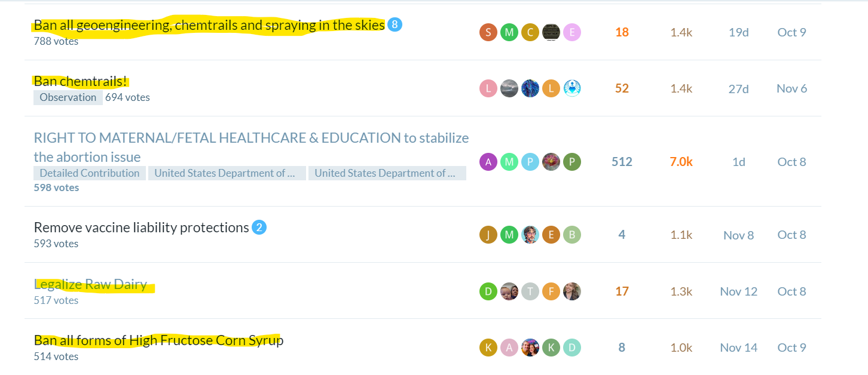Open 'Ban all forms of High Fructose Corn Syrup'

pos(158,340)
